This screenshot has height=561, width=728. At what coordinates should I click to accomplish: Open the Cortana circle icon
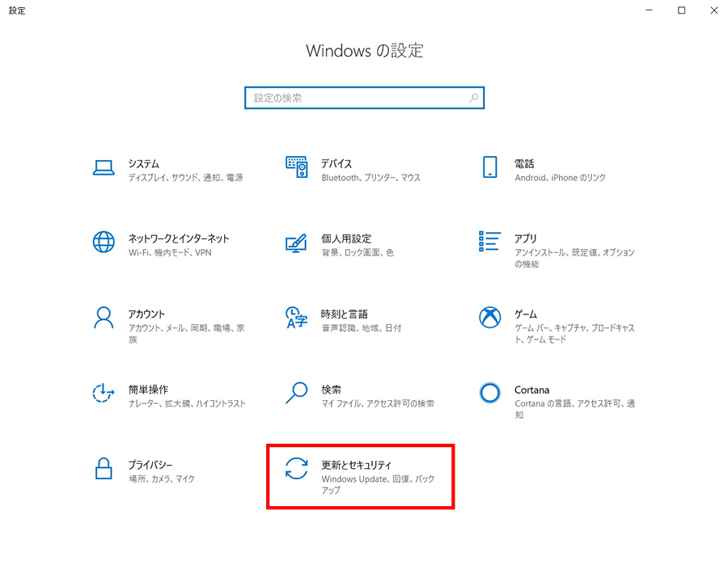pyautogui.click(x=490, y=393)
